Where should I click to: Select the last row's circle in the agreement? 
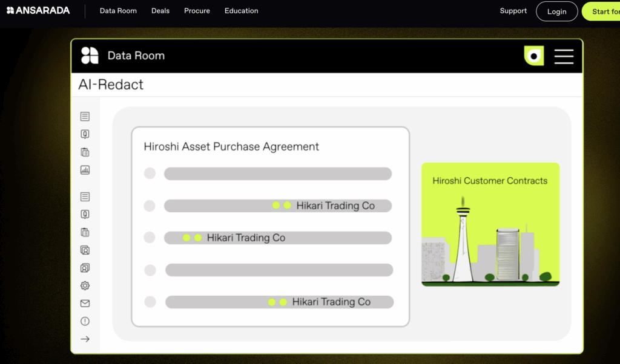150,302
